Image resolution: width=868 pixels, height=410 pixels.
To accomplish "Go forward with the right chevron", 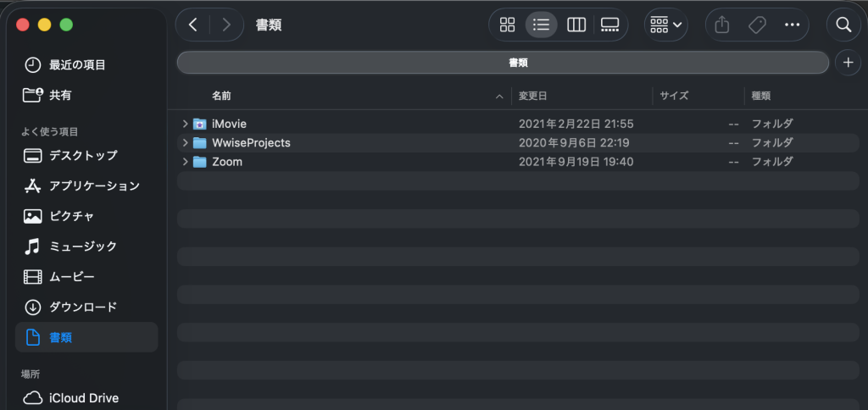I will coord(226,25).
